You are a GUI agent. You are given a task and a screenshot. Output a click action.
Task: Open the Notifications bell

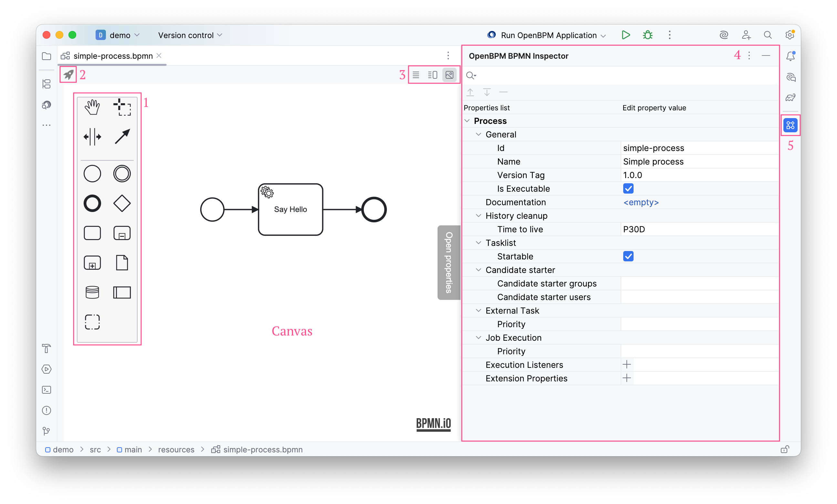[790, 56]
